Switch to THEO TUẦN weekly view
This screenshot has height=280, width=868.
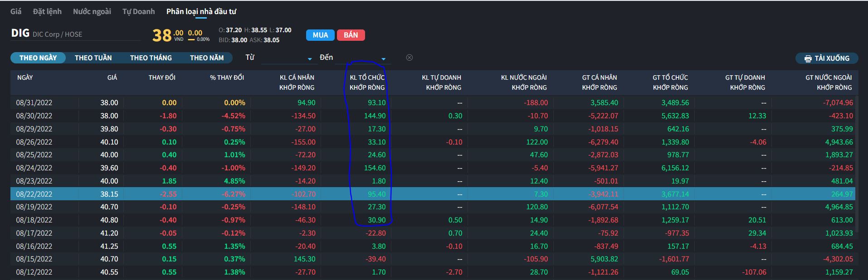93,58
